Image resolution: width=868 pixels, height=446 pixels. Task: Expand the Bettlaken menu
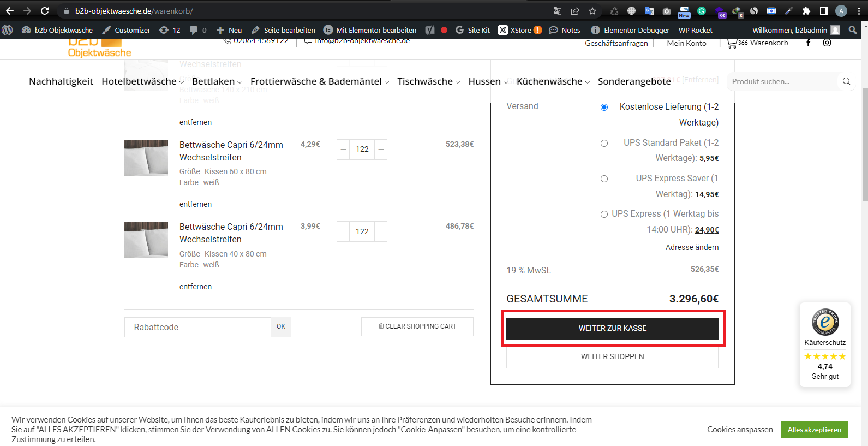[217, 81]
